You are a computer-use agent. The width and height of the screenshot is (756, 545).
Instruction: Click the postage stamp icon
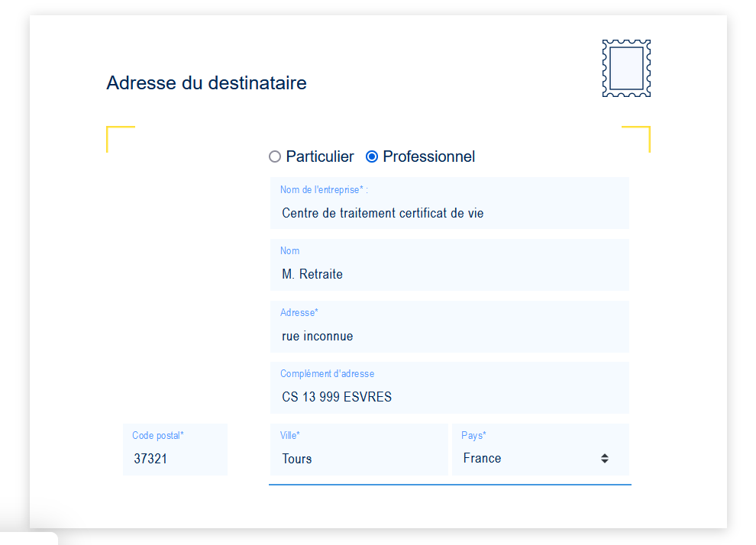point(626,69)
